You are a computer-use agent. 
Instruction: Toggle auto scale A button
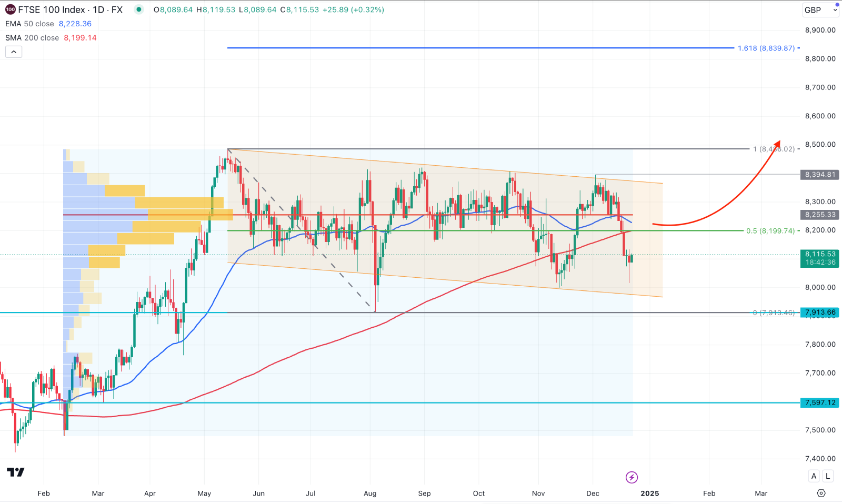814,476
